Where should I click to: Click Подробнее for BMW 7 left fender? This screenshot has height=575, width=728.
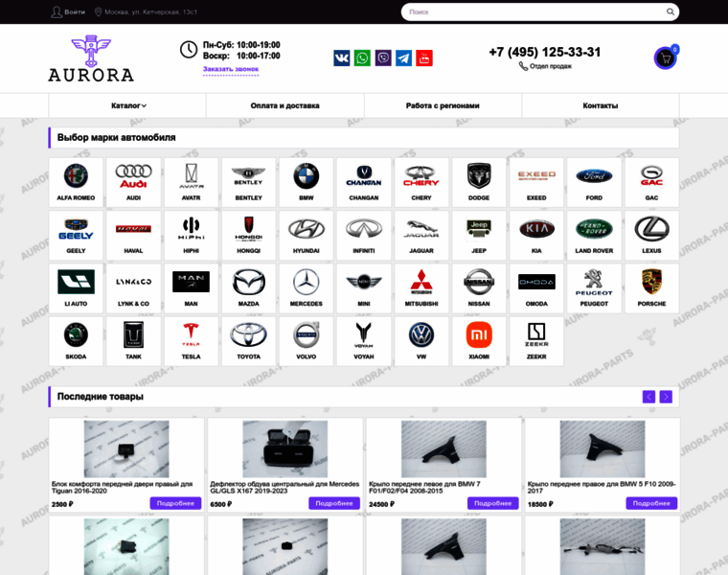coord(493,503)
